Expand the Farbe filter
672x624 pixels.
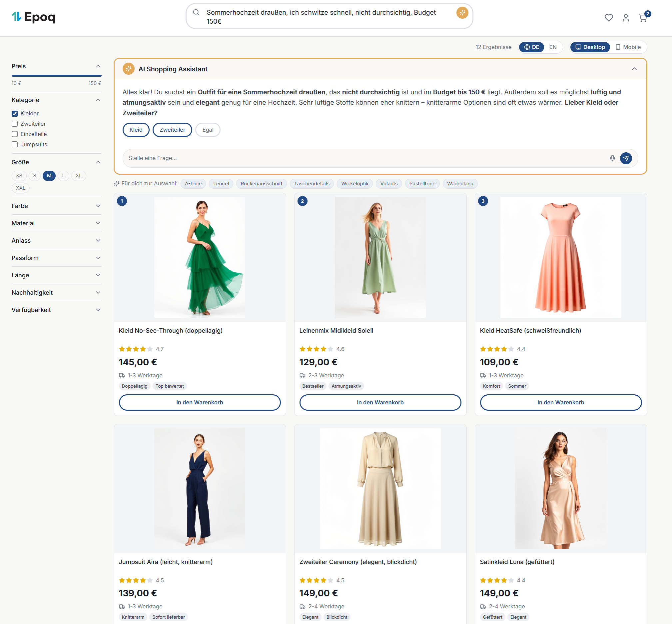[x=56, y=206]
